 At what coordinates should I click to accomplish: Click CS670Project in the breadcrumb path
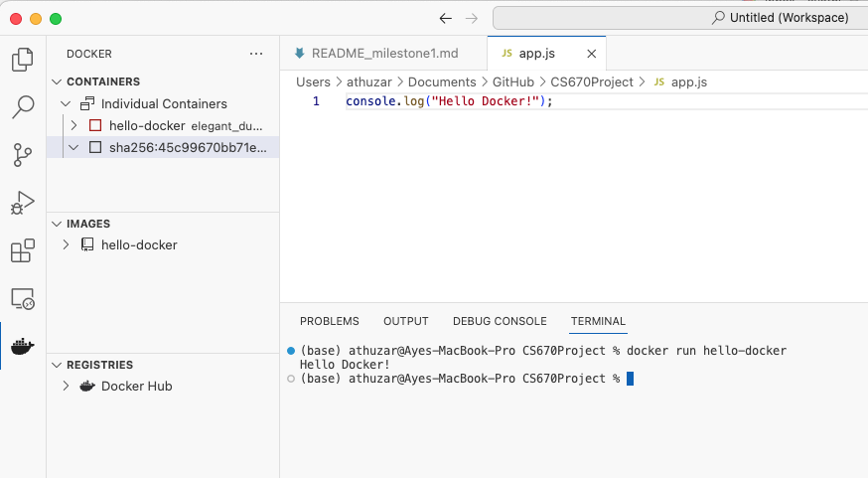click(591, 82)
